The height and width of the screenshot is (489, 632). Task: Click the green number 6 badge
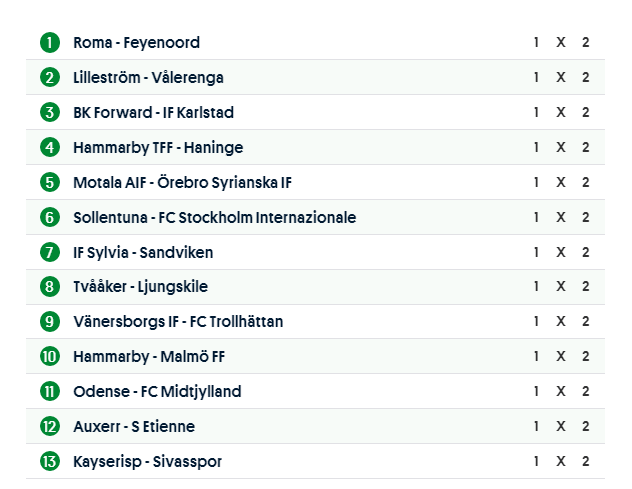coord(50,217)
